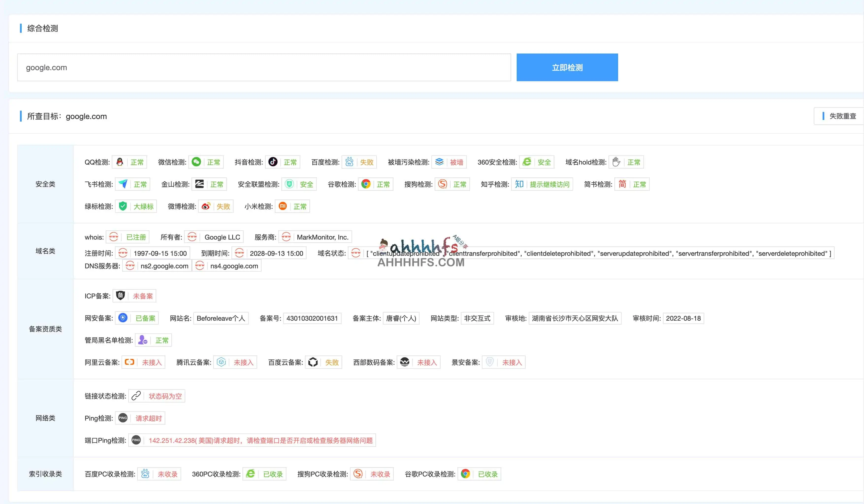Click the Feishu detection icon
This screenshot has width=864, height=504.
point(123,184)
